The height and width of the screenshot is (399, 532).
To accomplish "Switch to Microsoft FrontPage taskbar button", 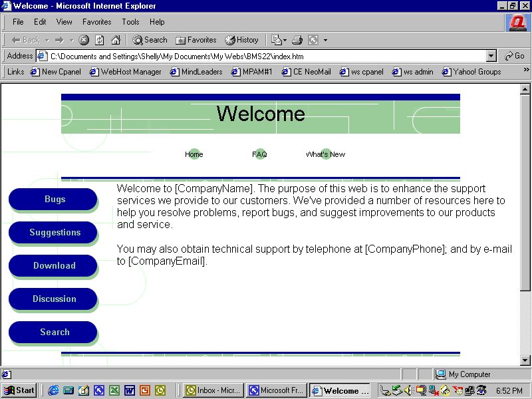I will pos(277,390).
